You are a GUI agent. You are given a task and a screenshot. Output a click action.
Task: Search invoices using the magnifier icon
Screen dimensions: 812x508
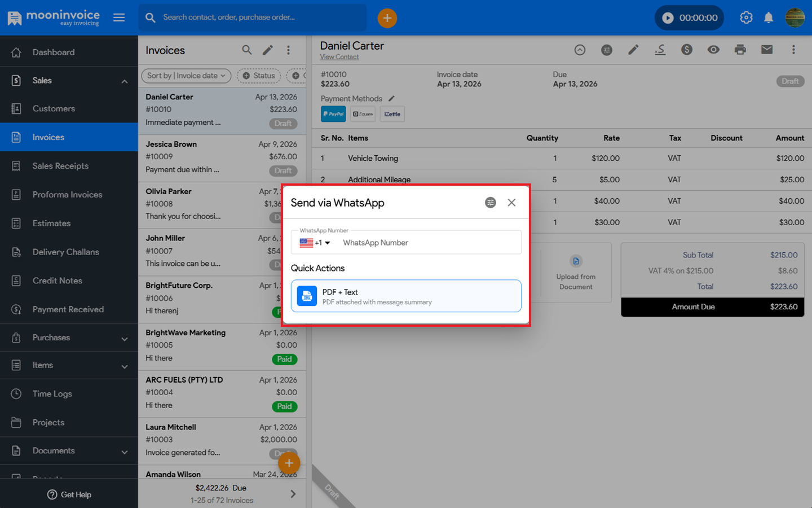(x=247, y=50)
